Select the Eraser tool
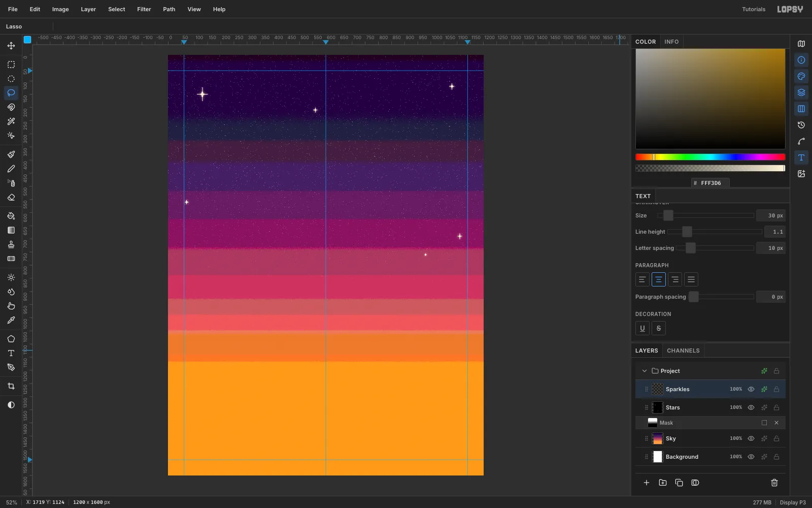Screen dimensions: 812x508 coord(11,197)
